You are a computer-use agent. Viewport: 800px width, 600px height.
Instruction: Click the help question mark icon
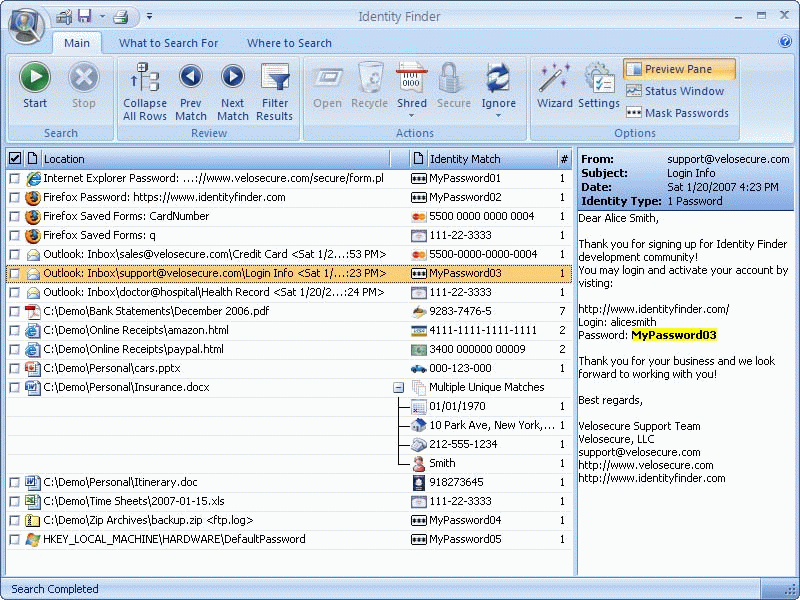pos(785,42)
